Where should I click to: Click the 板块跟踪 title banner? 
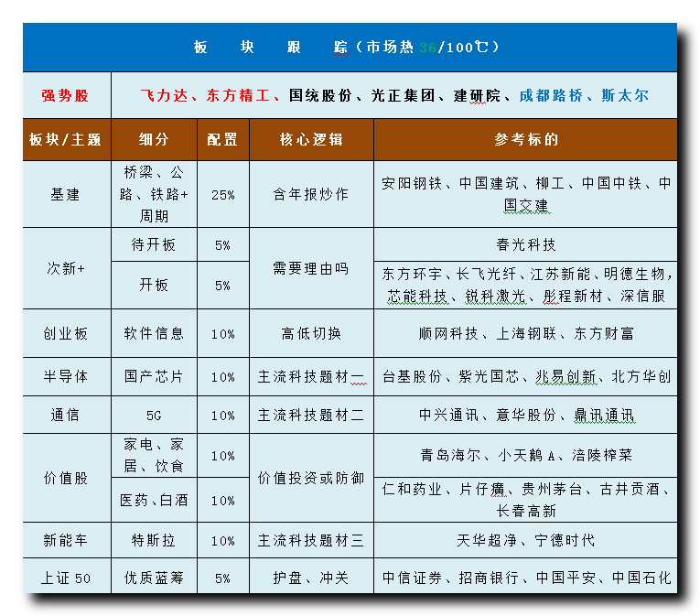(349, 48)
